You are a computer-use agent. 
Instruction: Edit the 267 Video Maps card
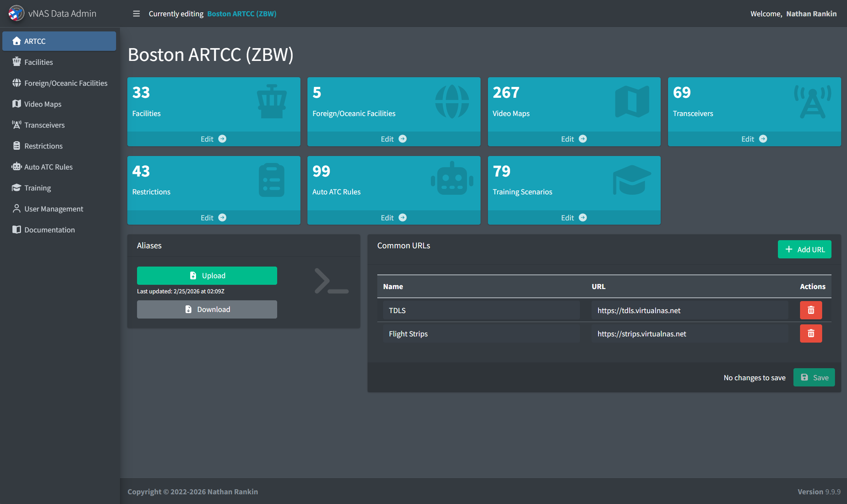[x=574, y=139]
